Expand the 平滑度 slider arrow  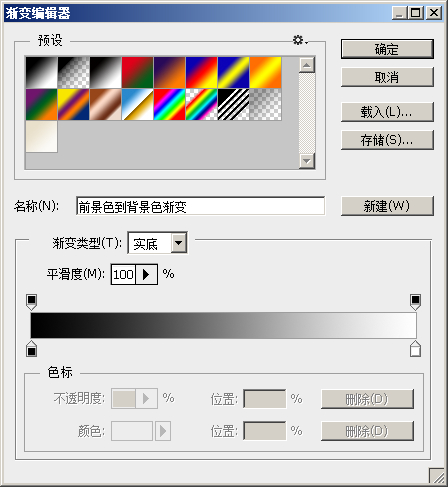[x=146, y=274]
